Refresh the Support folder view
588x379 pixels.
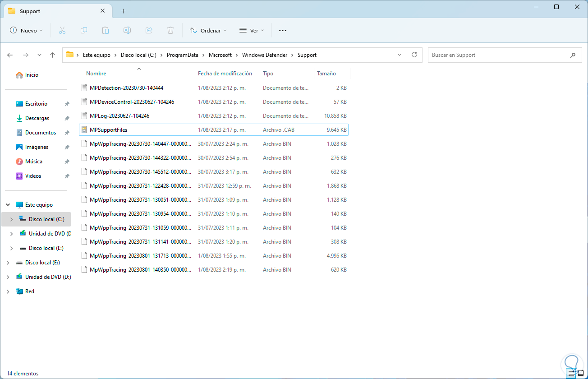click(414, 55)
